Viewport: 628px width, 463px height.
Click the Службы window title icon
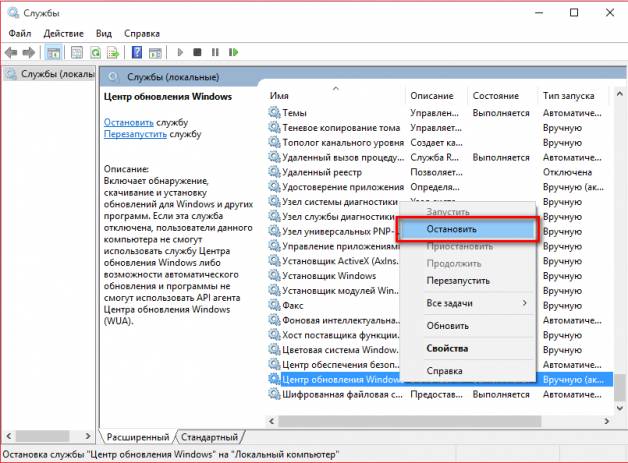coord(13,13)
